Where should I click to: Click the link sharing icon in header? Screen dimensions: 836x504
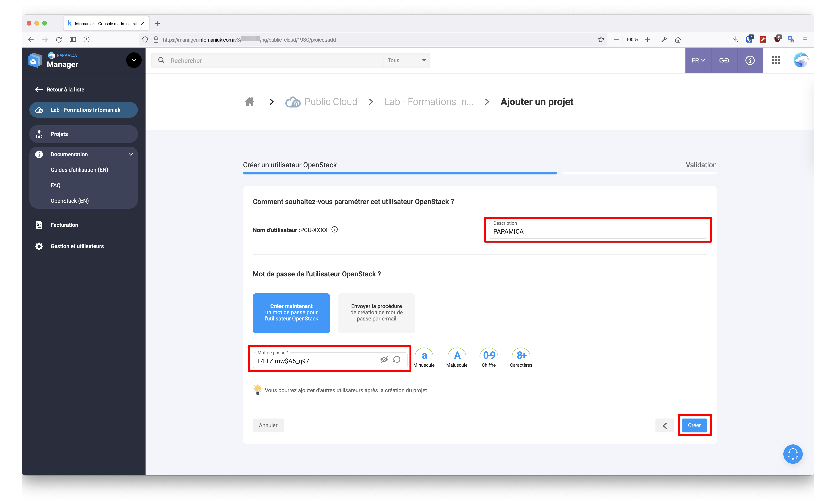point(724,60)
